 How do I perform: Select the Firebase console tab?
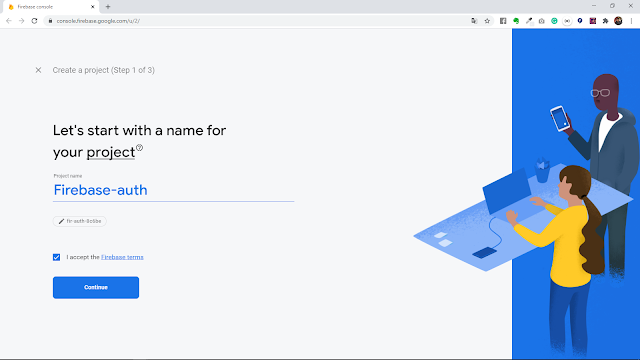tap(51, 7)
